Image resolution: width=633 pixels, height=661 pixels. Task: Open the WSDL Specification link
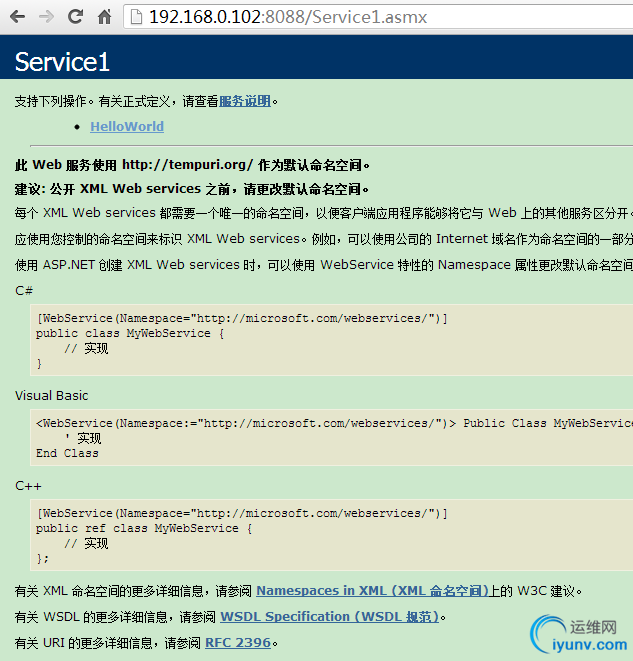329,617
